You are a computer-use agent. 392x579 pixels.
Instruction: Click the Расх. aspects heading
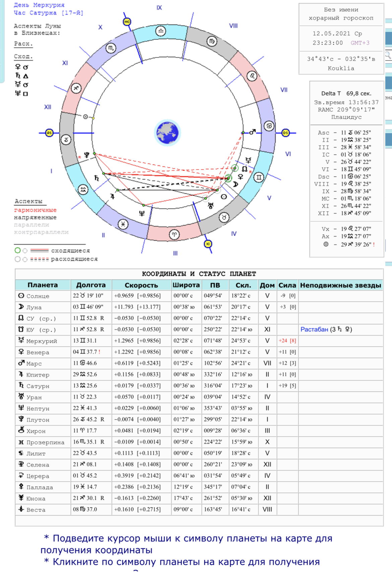[x=23, y=44]
